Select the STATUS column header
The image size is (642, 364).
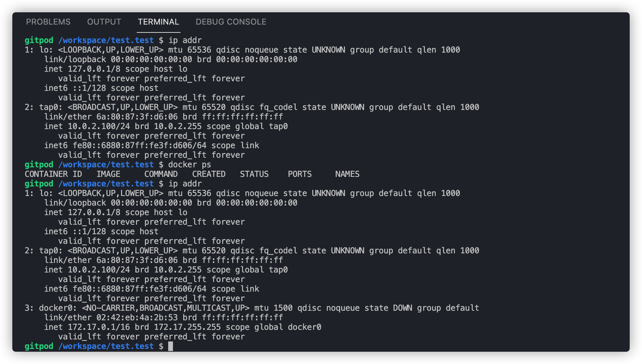point(254,174)
